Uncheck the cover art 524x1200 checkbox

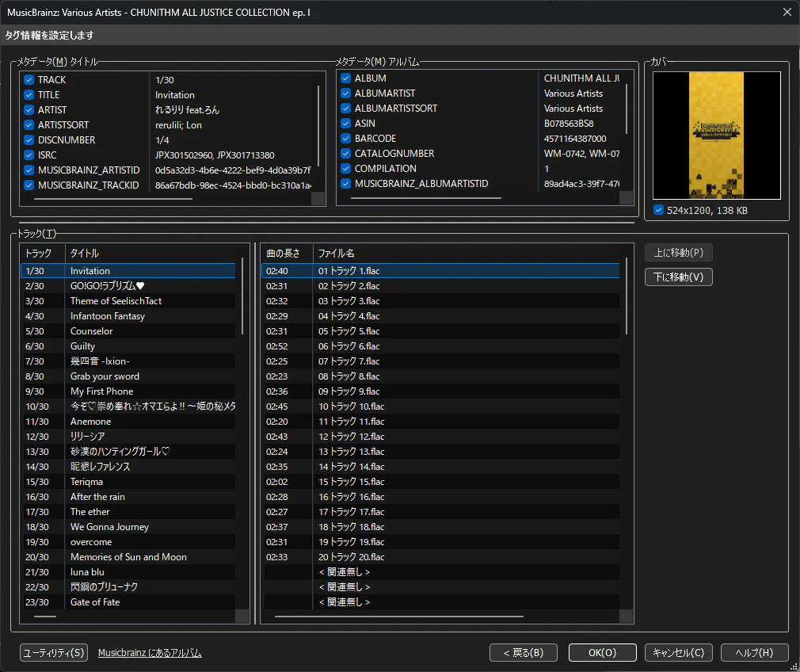point(659,210)
